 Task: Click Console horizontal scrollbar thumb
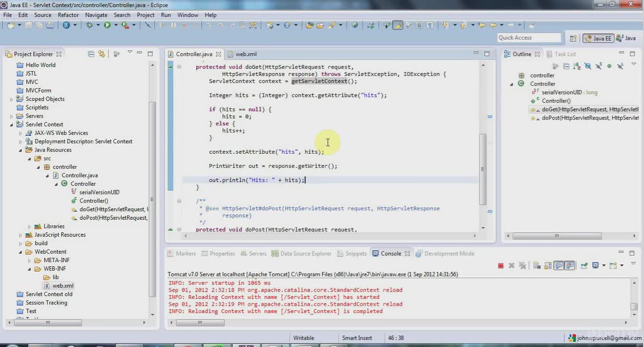(x=200, y=323)
